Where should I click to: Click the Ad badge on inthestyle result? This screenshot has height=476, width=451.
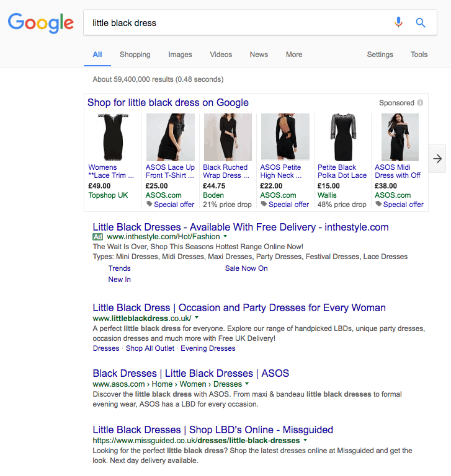pyautogui.click(x=97, y=237)
